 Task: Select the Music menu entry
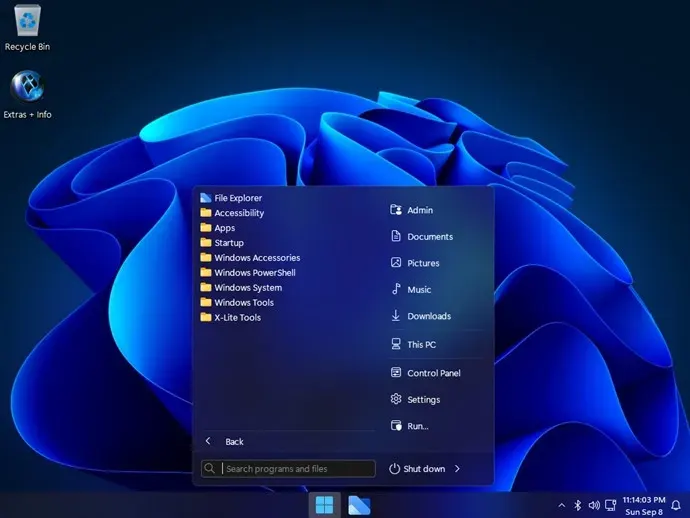click(419, 290)
